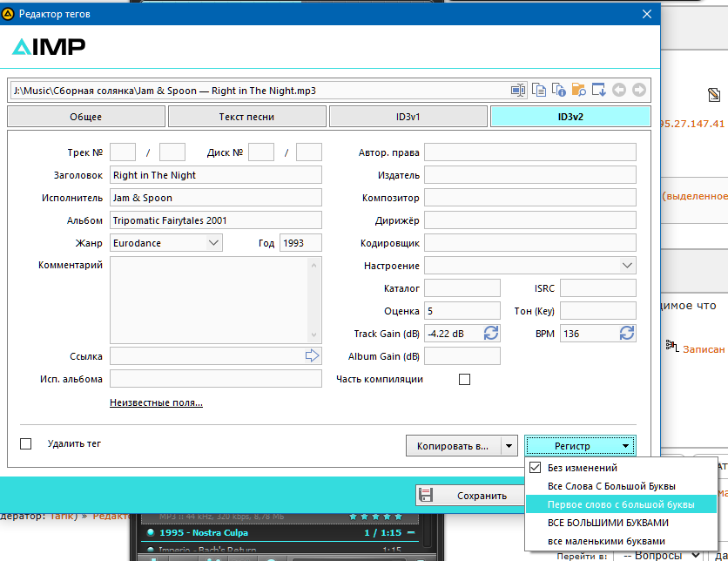The height and width of the screenshot is (561, 728).
Task: Click the Автор. права input field
Action: [x=530, y=152]
